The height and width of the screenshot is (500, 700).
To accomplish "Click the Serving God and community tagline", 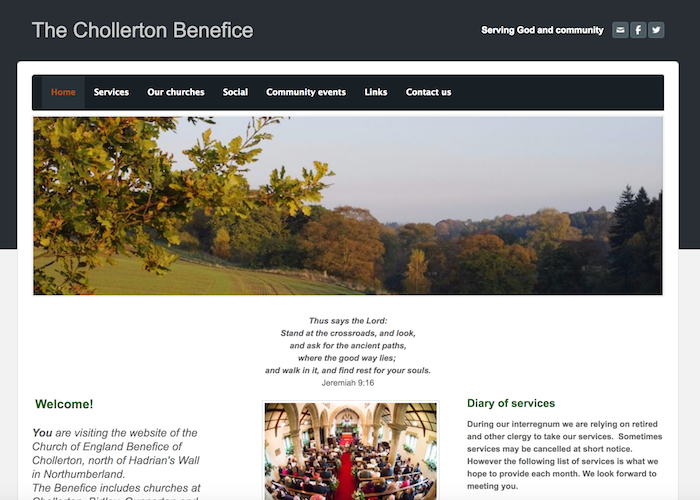I will point(542,30).
